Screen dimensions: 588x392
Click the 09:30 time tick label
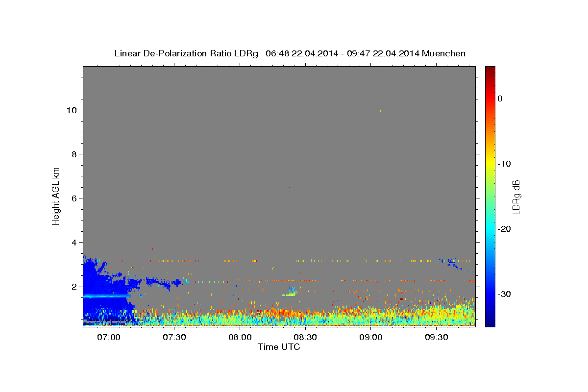pyautogui.click(x=437, y=338)
